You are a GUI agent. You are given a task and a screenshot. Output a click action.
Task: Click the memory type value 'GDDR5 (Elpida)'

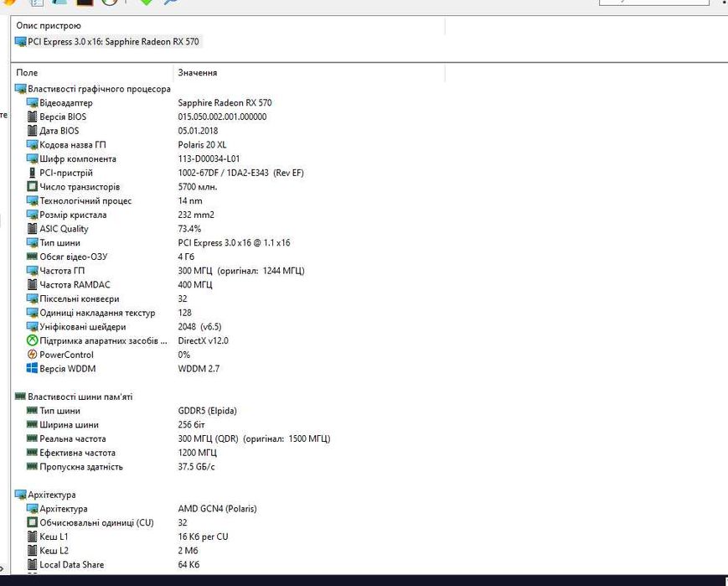click(208, 410)
